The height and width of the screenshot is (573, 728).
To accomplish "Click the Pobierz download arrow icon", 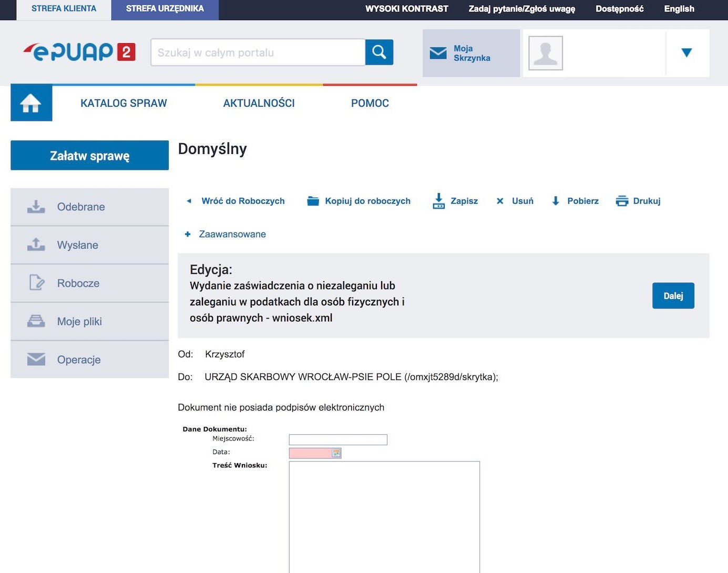I will coord(556,201).
